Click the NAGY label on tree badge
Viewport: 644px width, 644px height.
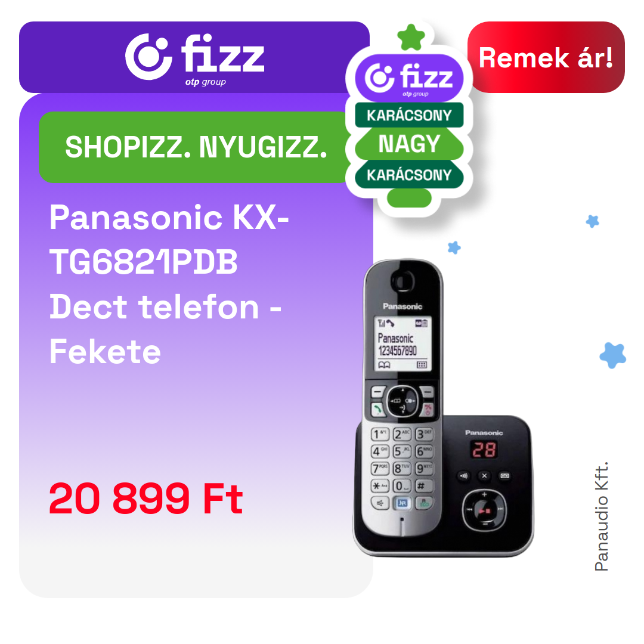tap(409, 144)
